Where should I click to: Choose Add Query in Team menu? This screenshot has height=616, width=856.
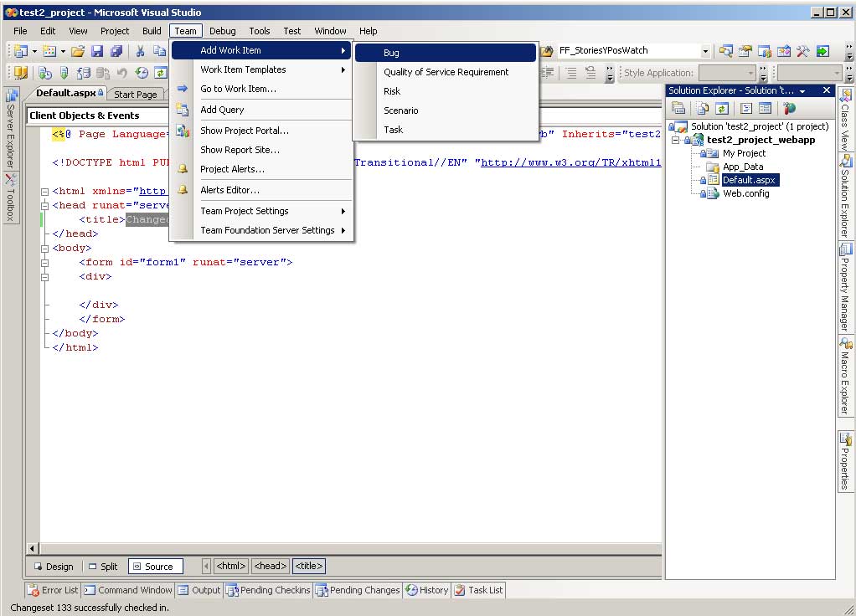(x=261, y=110)
